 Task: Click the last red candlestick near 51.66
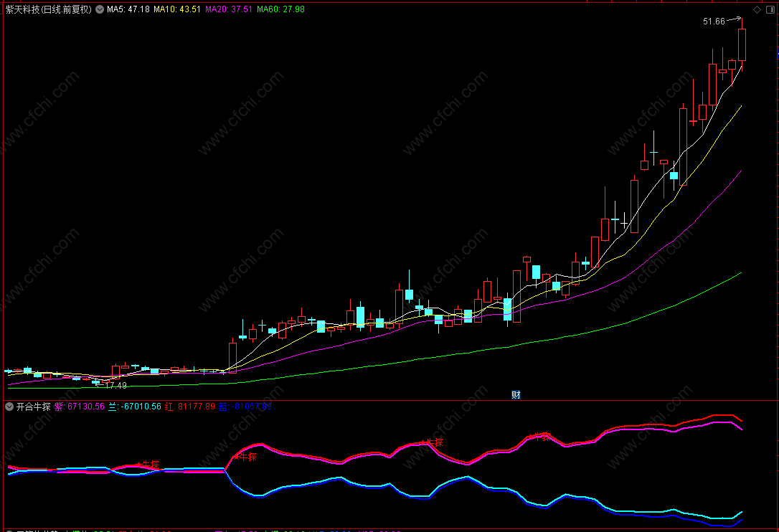point(742,44)
